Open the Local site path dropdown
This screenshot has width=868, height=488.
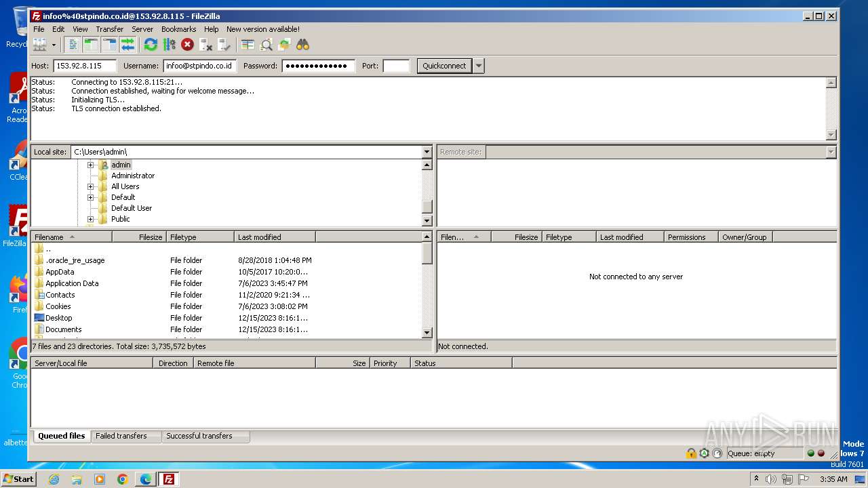(x=427, y=152)
